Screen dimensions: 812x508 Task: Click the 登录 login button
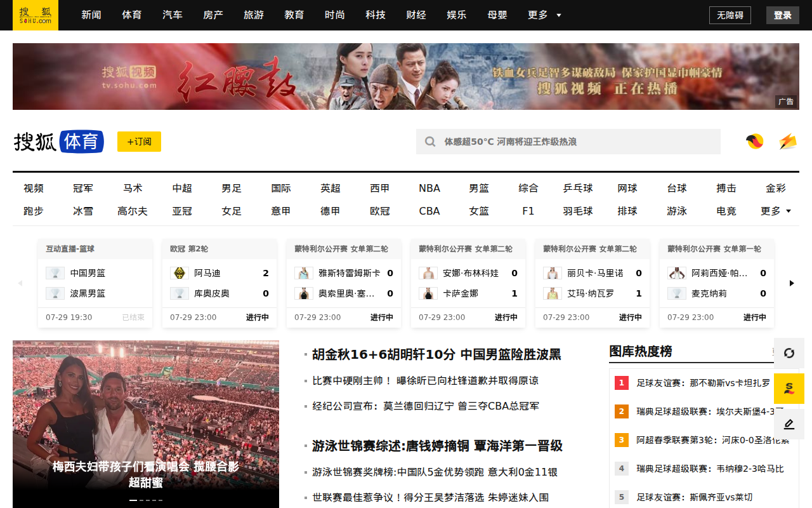[783, 15]
